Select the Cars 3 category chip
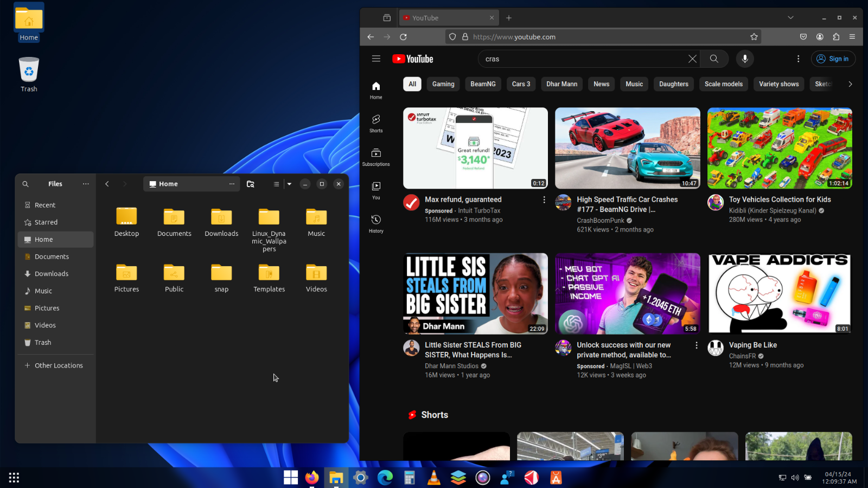This screenshot has width=868, height=488. pyautogui.click(x=521, y=84)
